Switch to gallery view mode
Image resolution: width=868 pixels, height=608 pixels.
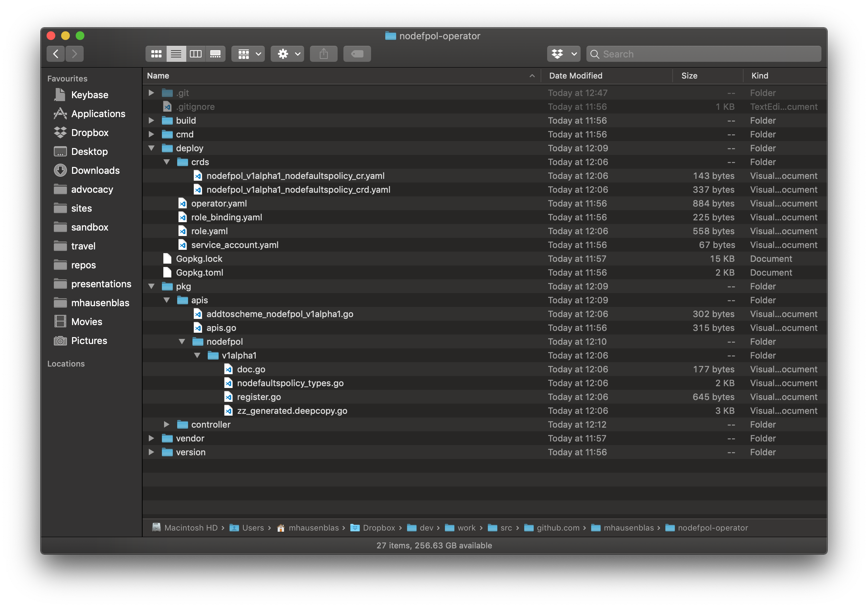coord(215,54)
